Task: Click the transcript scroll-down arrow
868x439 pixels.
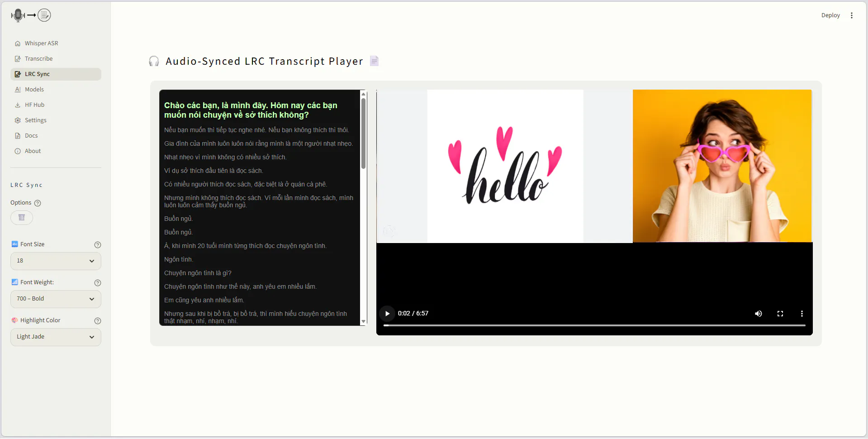Action: (363, 321)
